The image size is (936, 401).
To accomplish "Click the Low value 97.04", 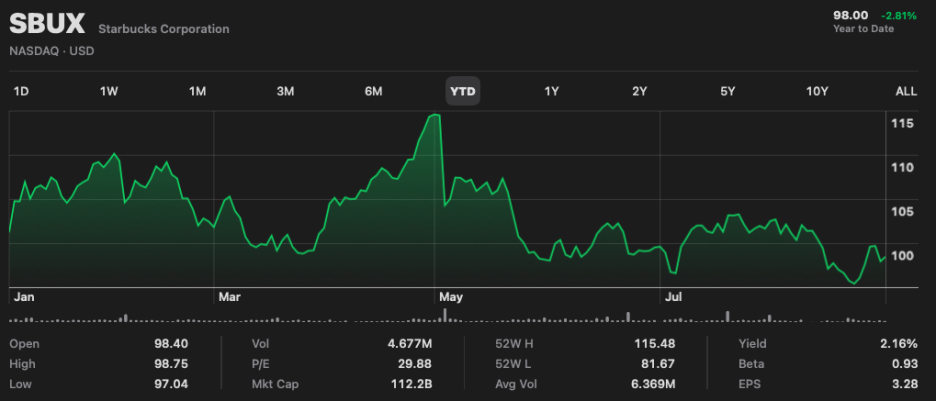I will pyautogui.click(x=171, y=384).
